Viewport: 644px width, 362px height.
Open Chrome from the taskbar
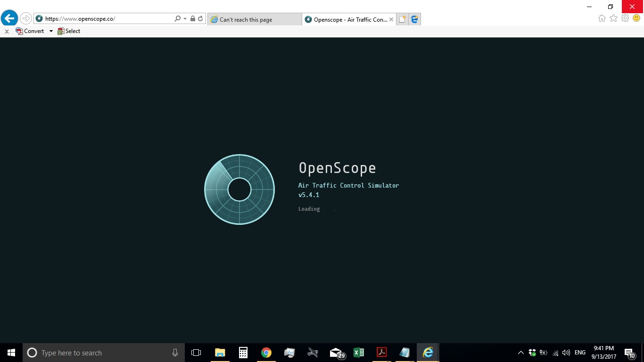tap(266, 352)
